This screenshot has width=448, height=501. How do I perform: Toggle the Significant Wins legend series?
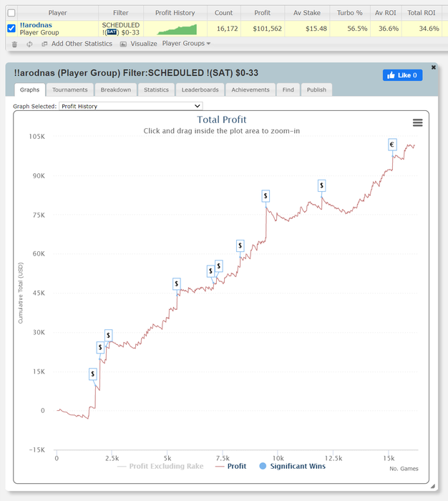(293, 466)
